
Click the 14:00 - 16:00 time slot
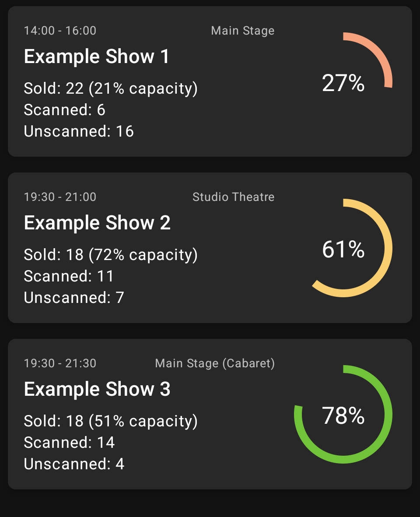pos(60,31)
